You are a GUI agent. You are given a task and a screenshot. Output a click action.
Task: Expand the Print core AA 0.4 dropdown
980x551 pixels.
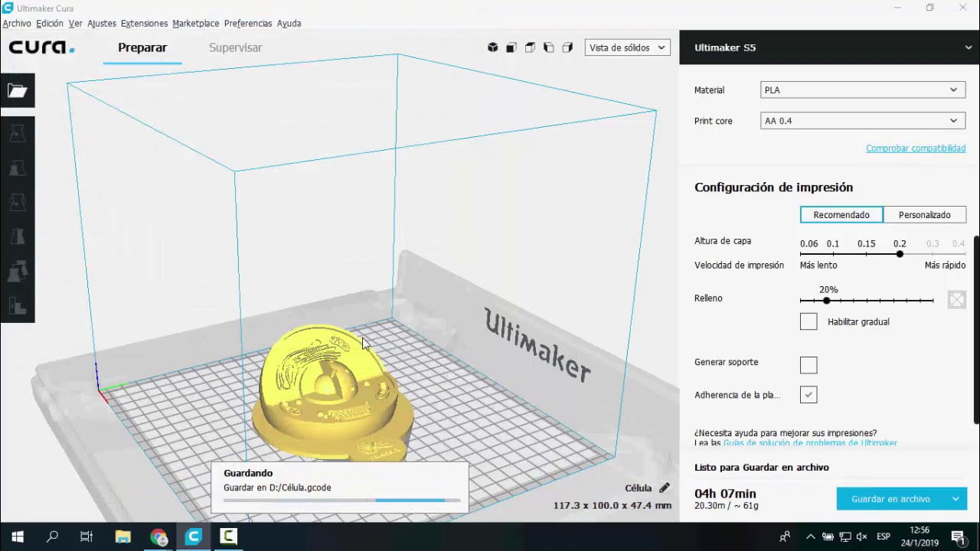point(862,120)
